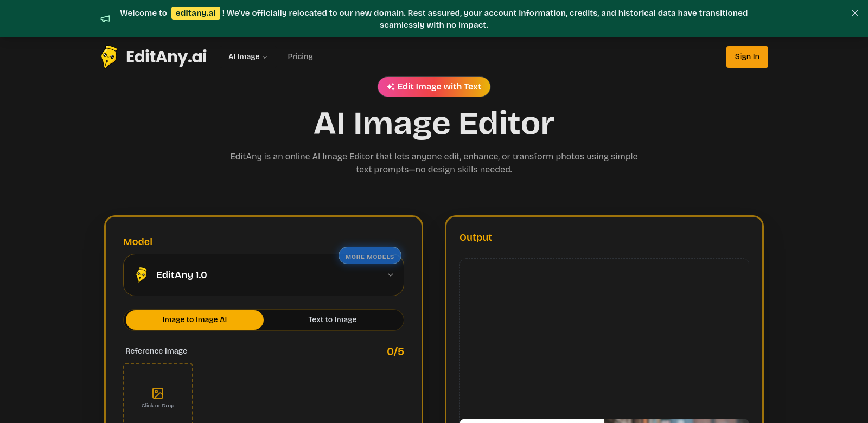This screenshot has width=868, height=423.
Task: Click the EditAny.ai brand name
Action: pyautogui.click(x=167, y=56)
